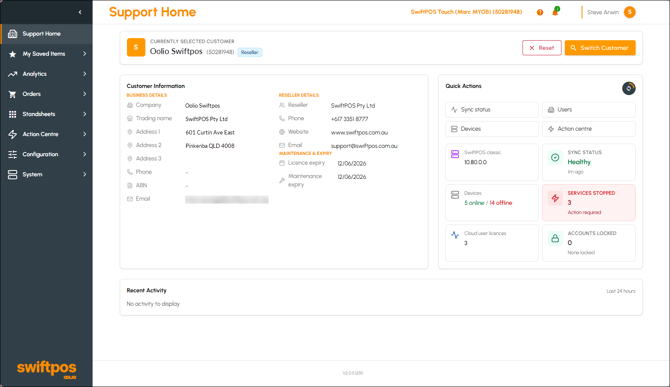Click the Reseller badge
Viewport: 670px width, 387px height.
click(250, 52)
